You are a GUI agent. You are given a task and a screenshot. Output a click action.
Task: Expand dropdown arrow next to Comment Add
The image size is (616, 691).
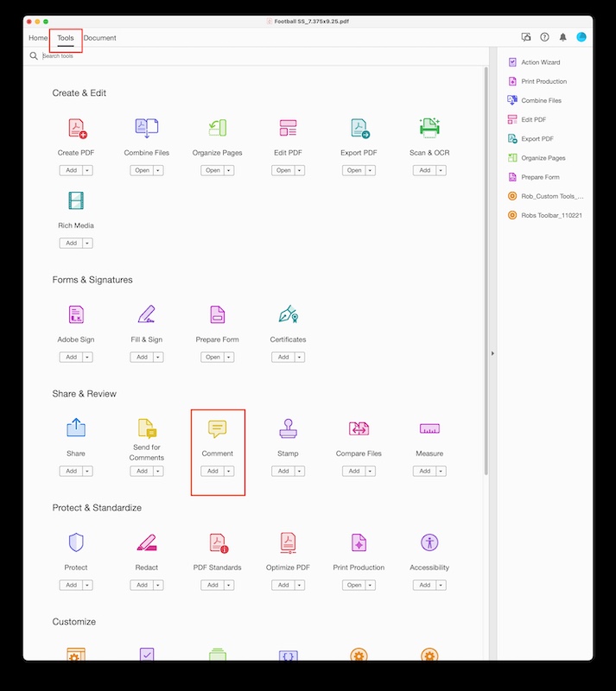[x=228, y=472]
